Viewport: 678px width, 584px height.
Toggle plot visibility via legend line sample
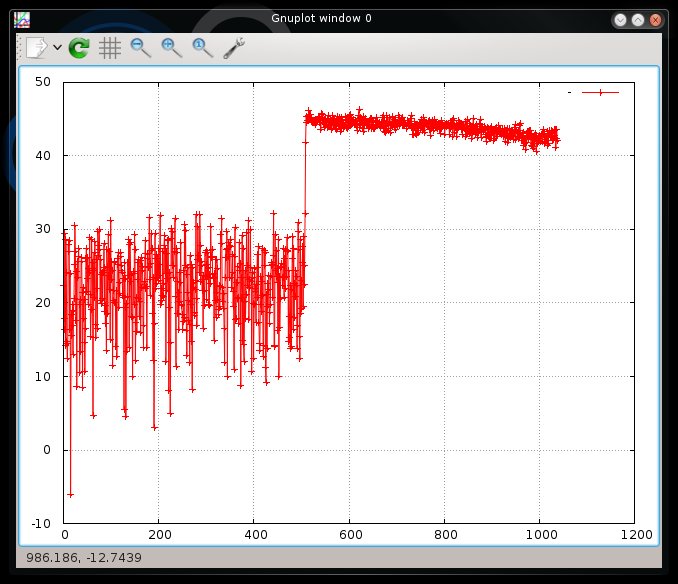point(600,92)
